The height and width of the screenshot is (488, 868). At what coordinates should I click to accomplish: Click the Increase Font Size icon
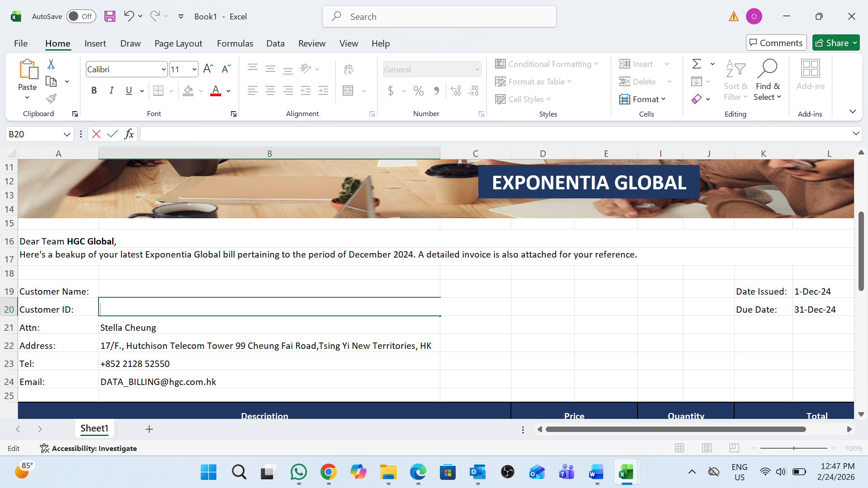[x=208, y=69]
